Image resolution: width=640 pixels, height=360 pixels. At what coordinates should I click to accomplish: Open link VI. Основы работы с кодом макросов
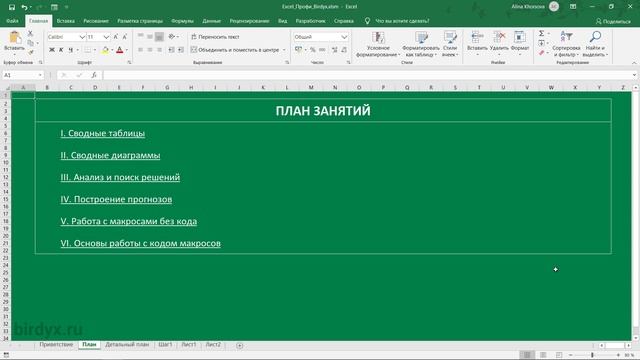coord(140,244)
